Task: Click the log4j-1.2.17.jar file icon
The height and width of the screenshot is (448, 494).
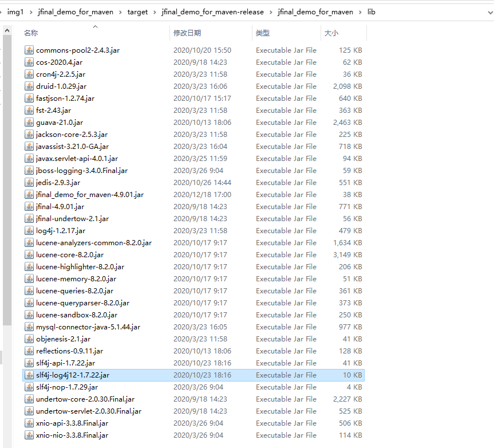Action: click(29, 230)
